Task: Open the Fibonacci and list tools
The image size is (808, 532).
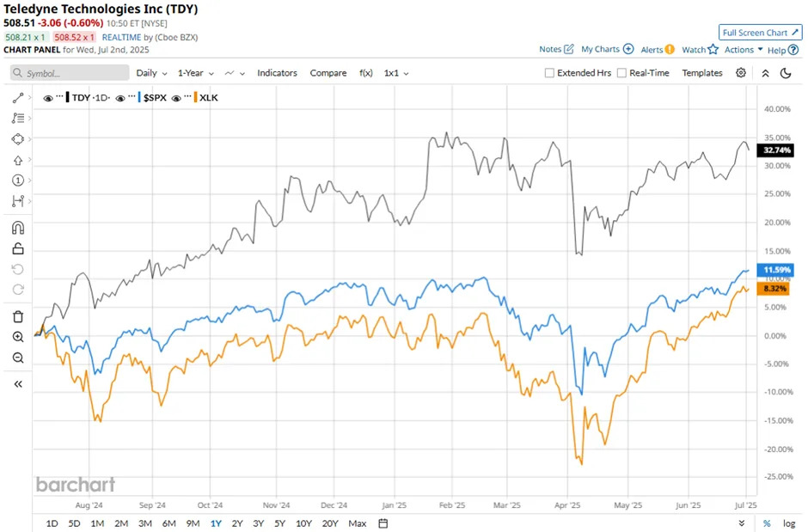Action: pyautogui.click(x=18, y=119)
